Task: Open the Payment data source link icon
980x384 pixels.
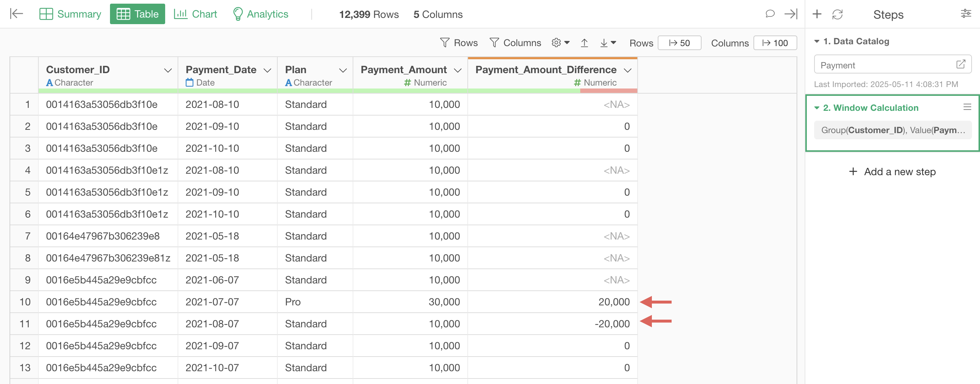Action: (x=960, y=64)
